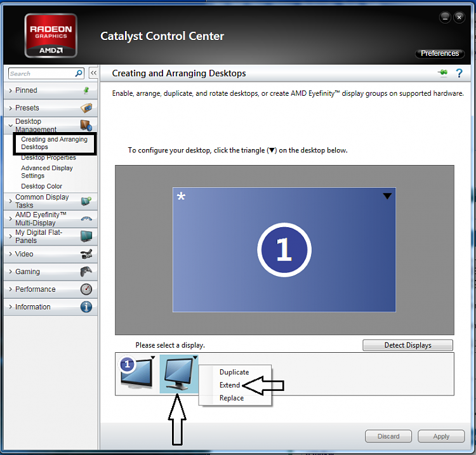This screenshot has width=476, height=455.
Task: Open Desktop Color page
Action: coord(42,186)
